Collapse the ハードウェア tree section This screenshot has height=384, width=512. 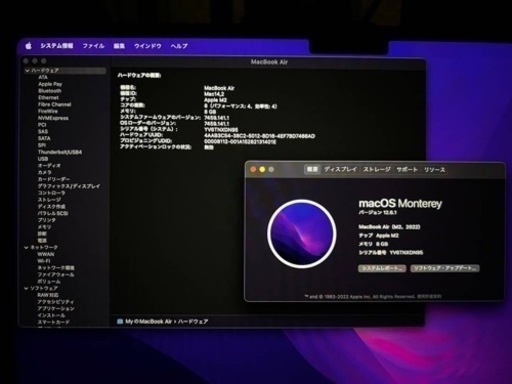pyautogui.click(x=27, y=70)
